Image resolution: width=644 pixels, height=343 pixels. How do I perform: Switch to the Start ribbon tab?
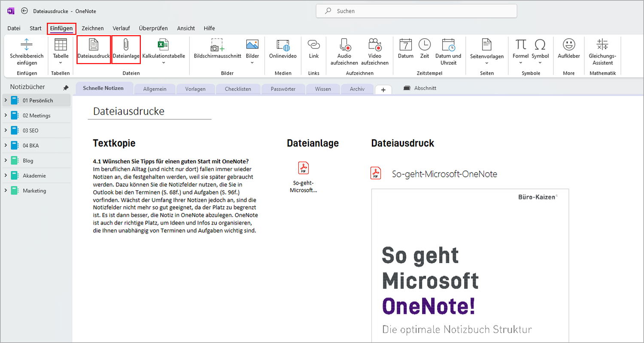[36, 28]
